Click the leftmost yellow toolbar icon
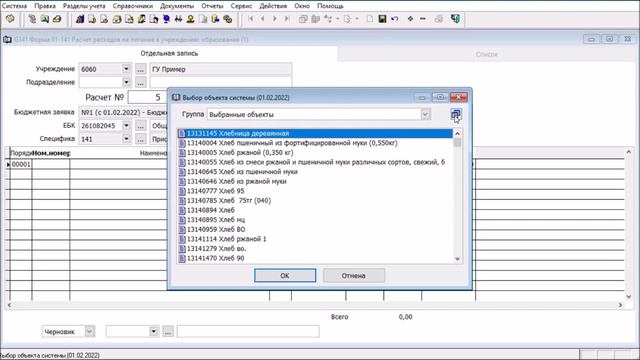The width and height of the screenshot is (640, 360). click(x=10, y=19)
